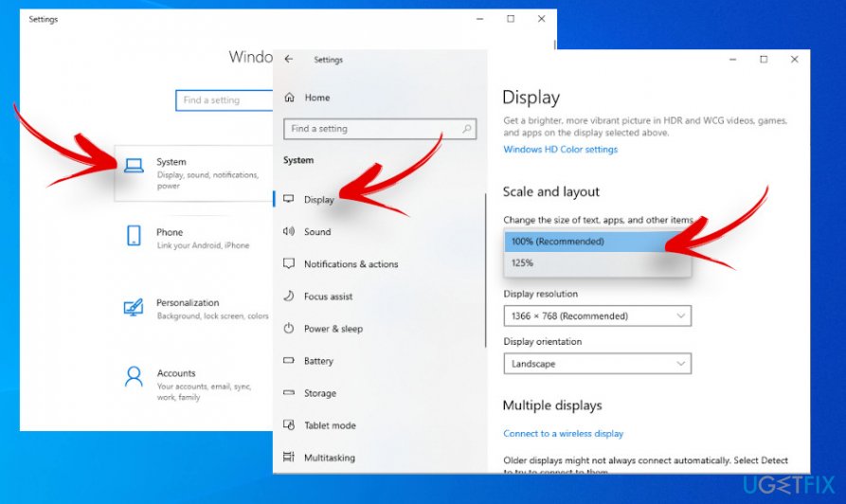Click the System section label in sidebar
Image resolution: width=846 pixels, height=504 pixels.
[x=298, y=160]
